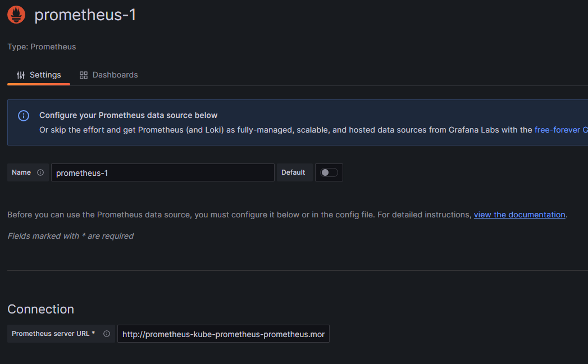Open the view the documentation link
Viewport: 588px width, 364px height.
pos(519,215)
